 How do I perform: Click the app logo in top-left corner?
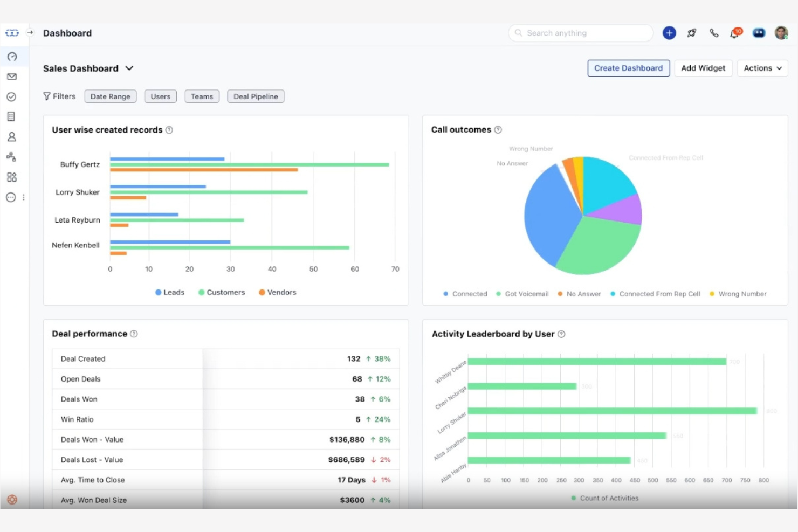coord(12,33)
